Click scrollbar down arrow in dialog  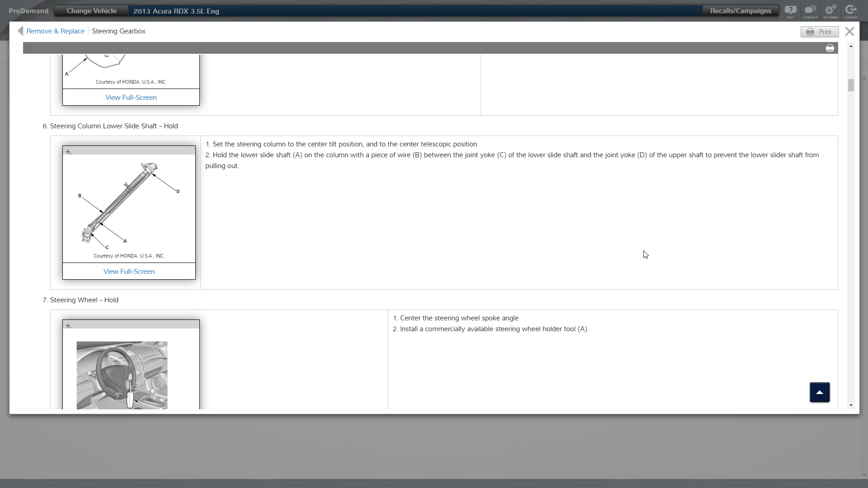click(851, 405)
